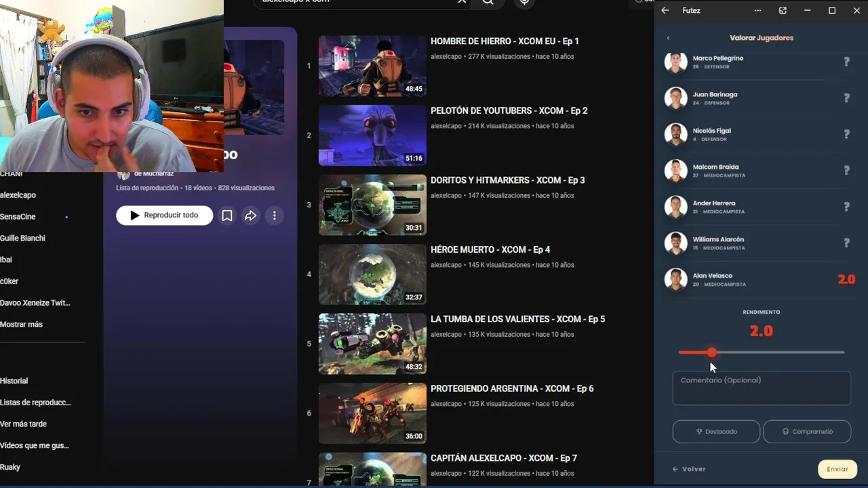
Task: Click the Comentario (Opcional) text field
Action: coord(762,388)
